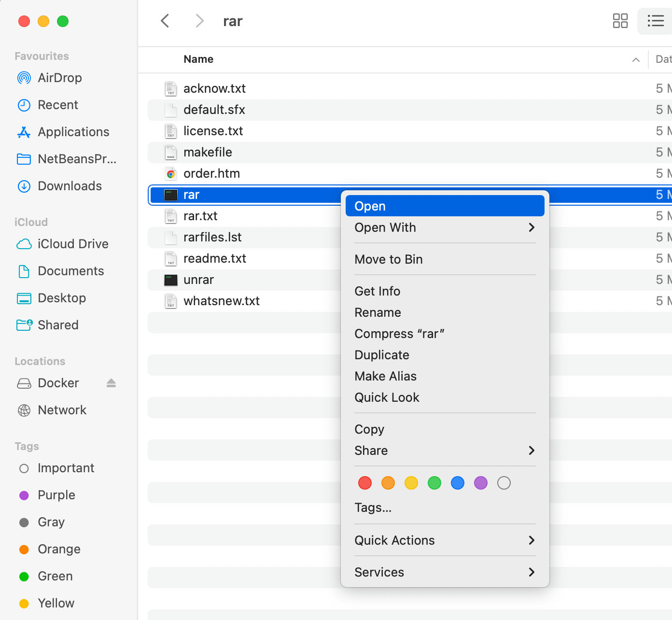
Task: Expand the Quick Actions submenu
Action: 532,540
